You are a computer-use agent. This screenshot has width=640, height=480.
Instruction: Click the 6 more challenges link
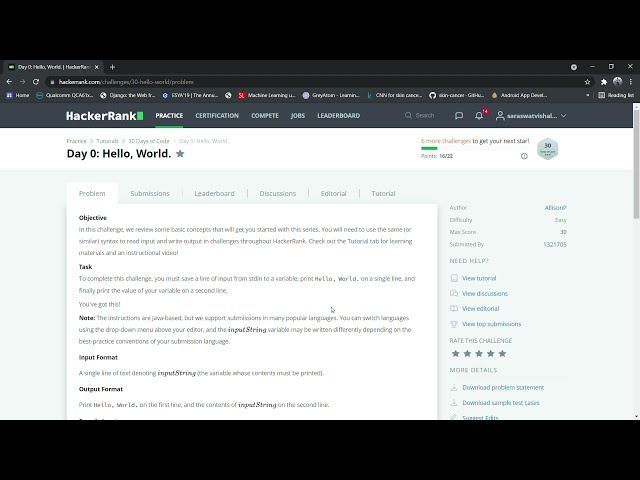tap(446, 141)
